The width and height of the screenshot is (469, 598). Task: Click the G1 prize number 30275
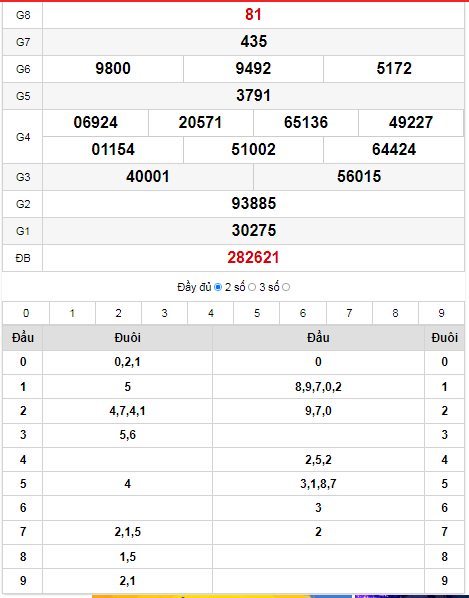pos(254,230)
